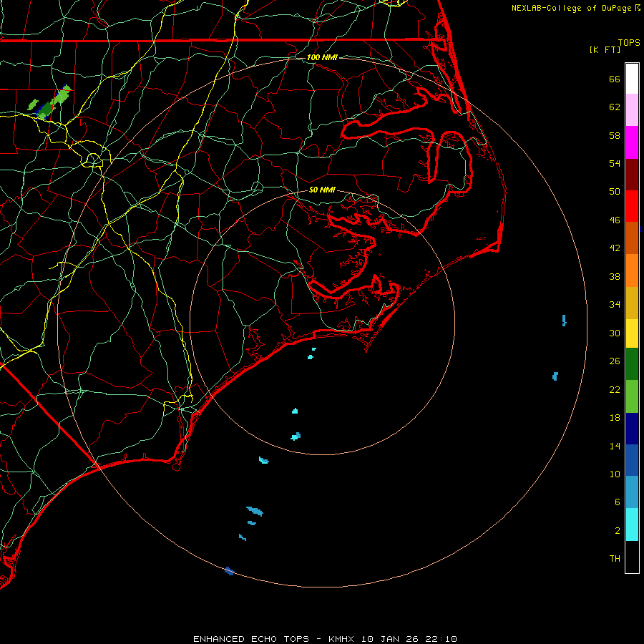Click the yellow legend swatch
This screenshot has height=644, width=644.
point(632,333)
